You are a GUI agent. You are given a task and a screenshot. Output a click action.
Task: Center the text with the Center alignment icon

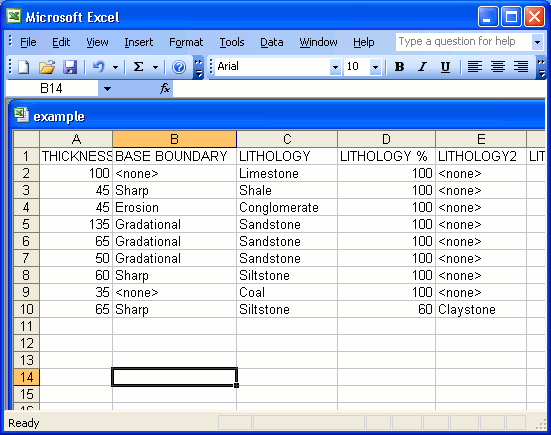click(x=498, y=66)
